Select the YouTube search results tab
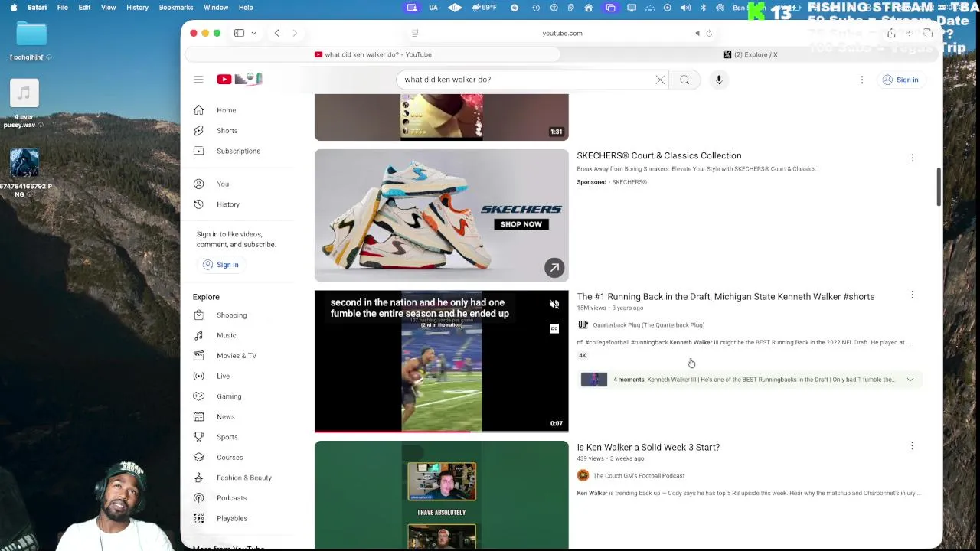This screenshot has height=551, width=980. (373, 54)
